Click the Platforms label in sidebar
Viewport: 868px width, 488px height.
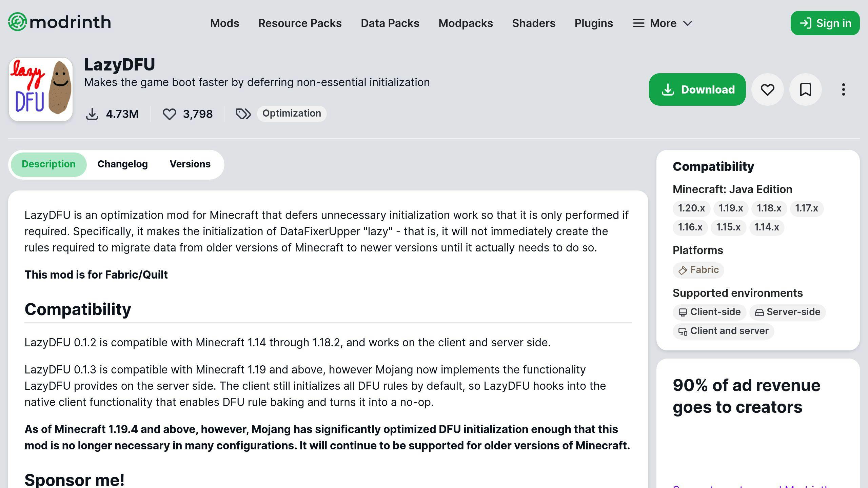698,250
